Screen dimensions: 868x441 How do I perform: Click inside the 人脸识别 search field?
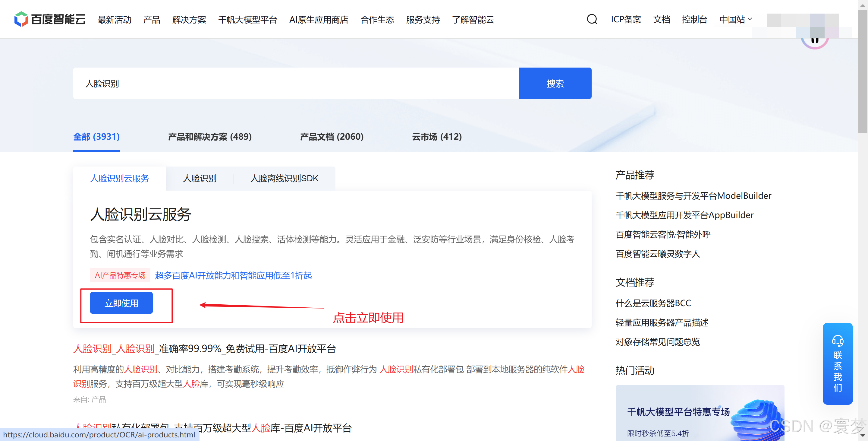(x=296, y=83)
